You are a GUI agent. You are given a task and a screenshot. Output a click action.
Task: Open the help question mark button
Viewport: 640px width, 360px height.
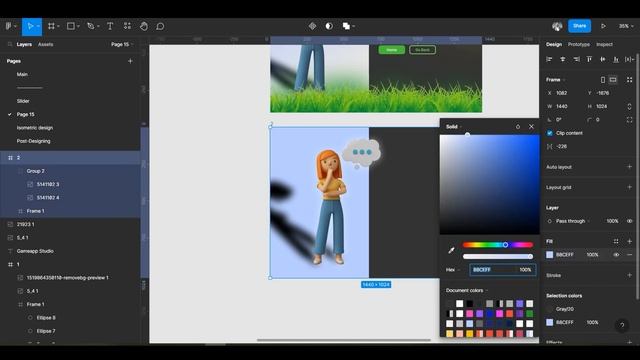coord(622,325)
